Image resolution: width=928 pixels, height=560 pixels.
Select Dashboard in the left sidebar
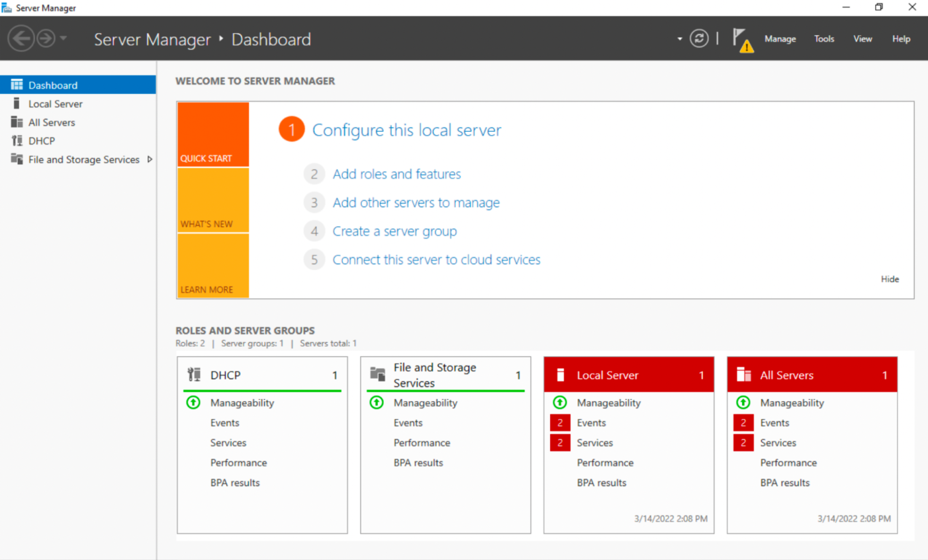point(78,85)
